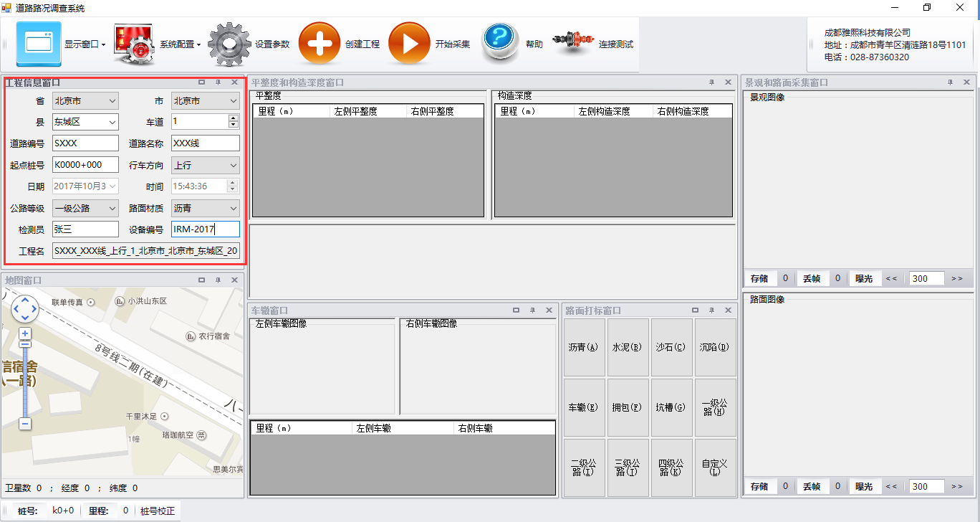
Task: Expand the 显示窗口 menu arrow
Action: [103, 44]
